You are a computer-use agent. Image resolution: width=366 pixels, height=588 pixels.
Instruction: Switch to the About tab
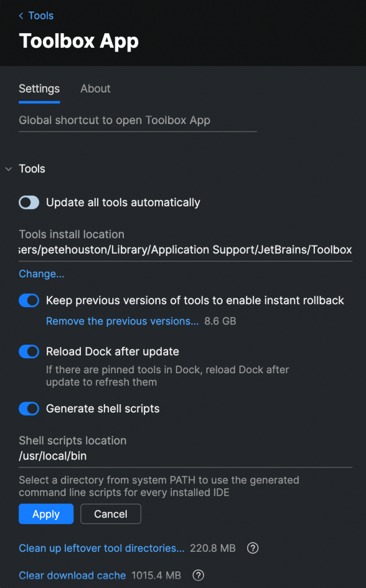point(95,89)
